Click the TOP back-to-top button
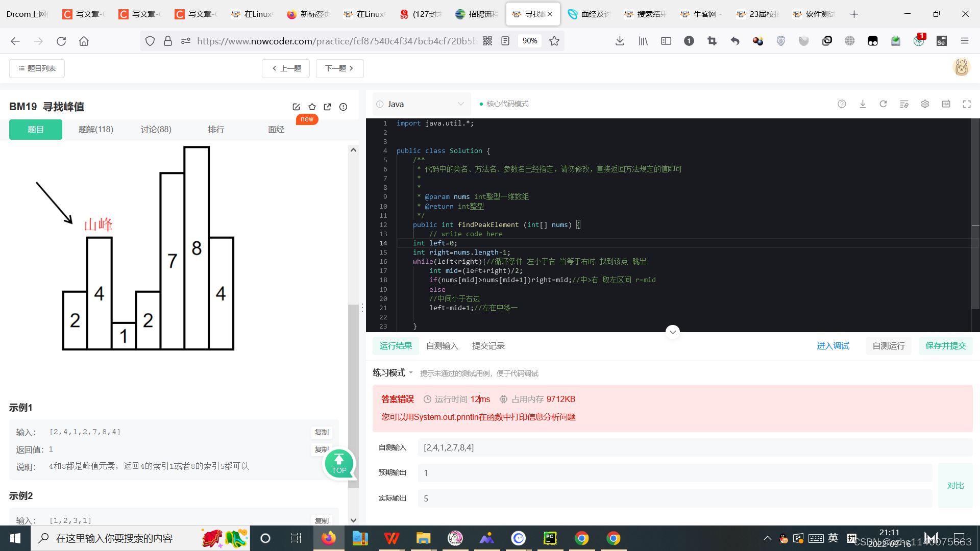The height and width of the screenshot is (551, 980). pos(339,464)
